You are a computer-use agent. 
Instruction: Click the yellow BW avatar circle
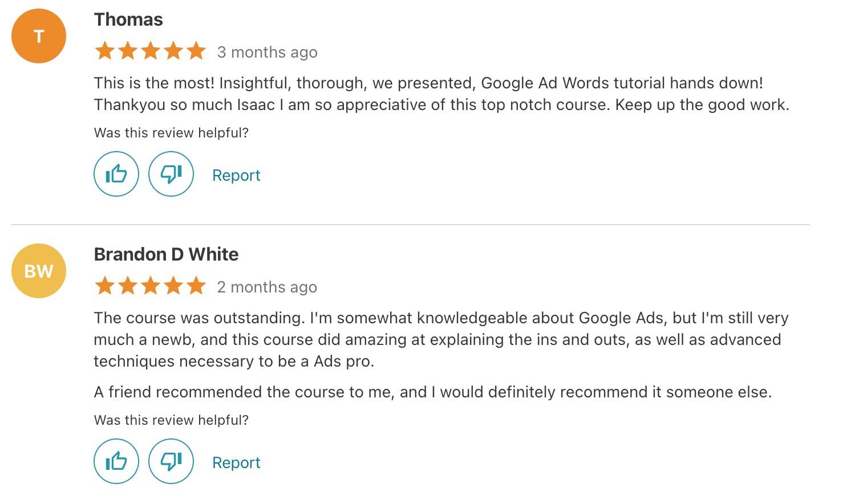click(x=39, y=271)
